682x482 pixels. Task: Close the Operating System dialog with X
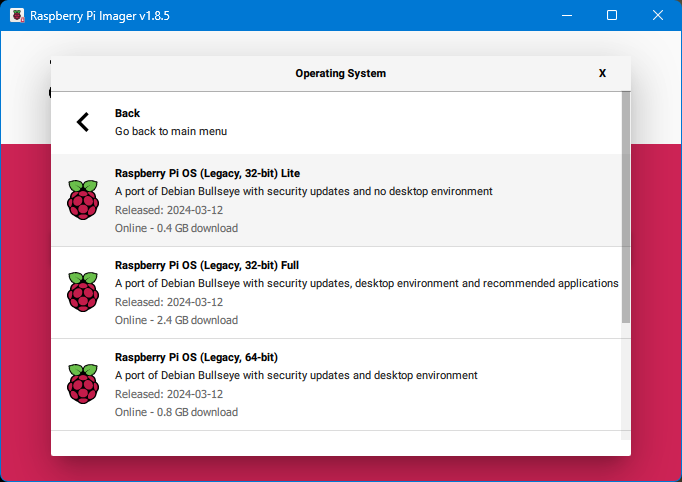coord(602,73)
